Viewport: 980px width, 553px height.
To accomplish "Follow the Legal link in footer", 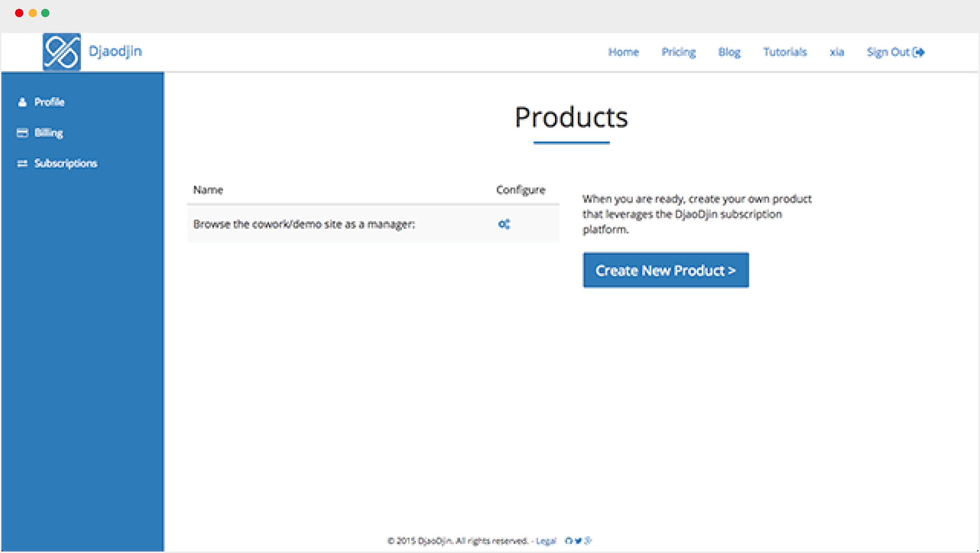I will click(546, 541).
